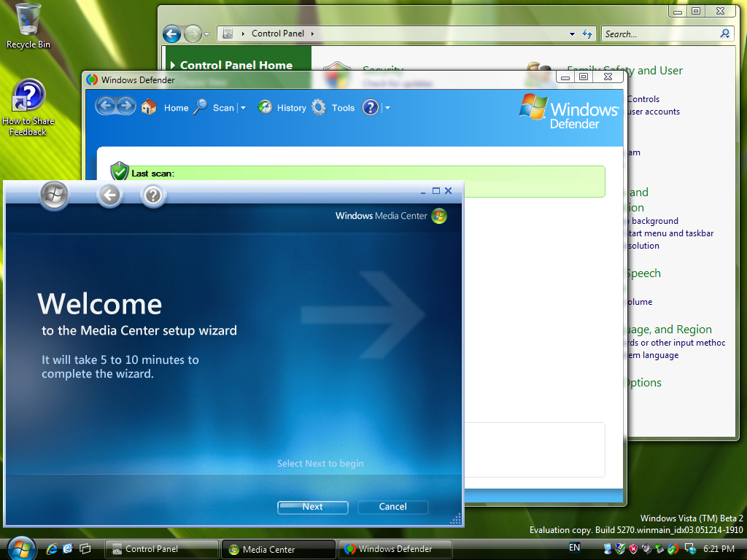Screen dimensions: 747x560
Task: Switch to Control Panel taskbar button
Action: pos(161,550)
